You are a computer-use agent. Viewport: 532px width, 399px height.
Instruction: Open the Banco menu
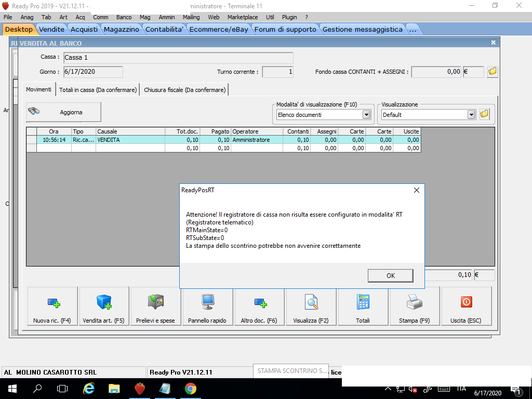pos(124,17)
